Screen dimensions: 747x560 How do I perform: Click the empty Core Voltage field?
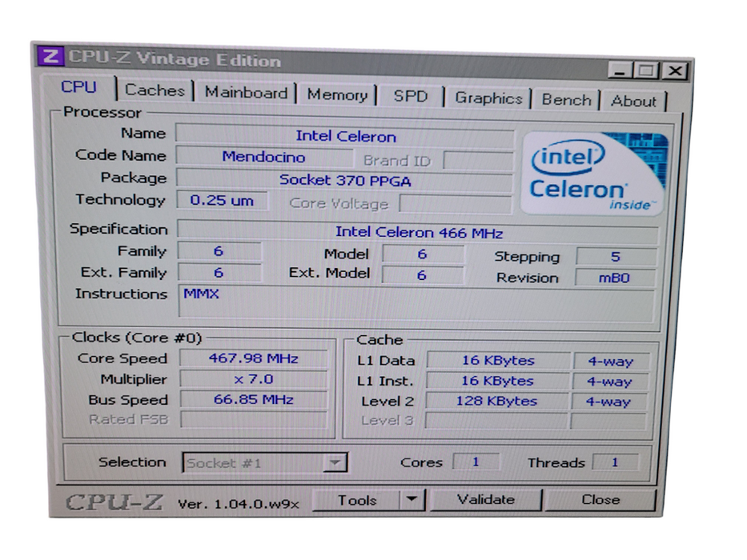point(456,204)
